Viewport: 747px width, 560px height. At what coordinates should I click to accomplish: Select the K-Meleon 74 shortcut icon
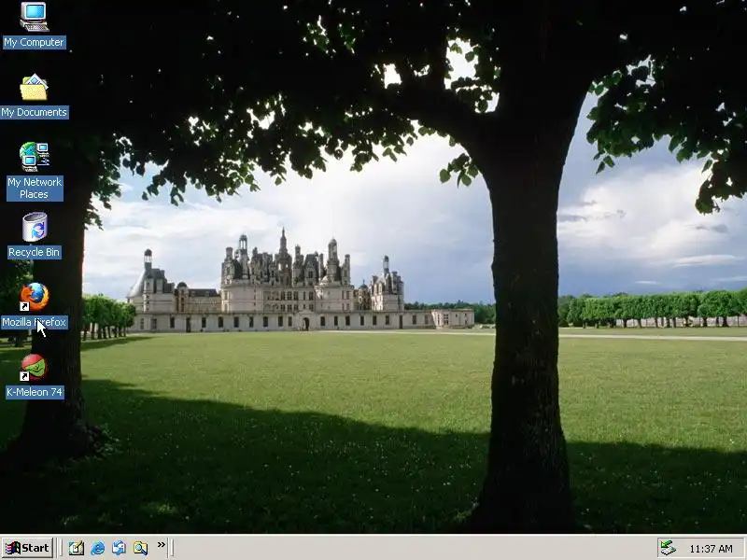(x=34, y=367)
